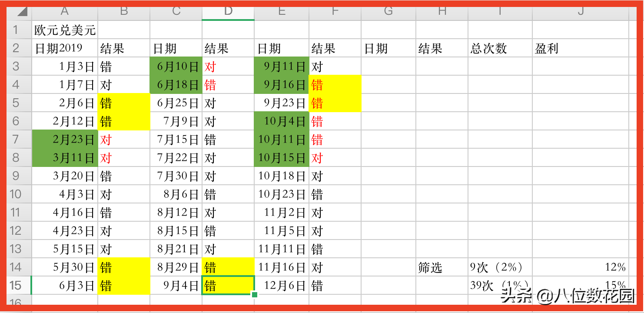Select the green 2月23日 cell
The height and width of the screenshot is (313, 644).
click(x=65, y=140)
